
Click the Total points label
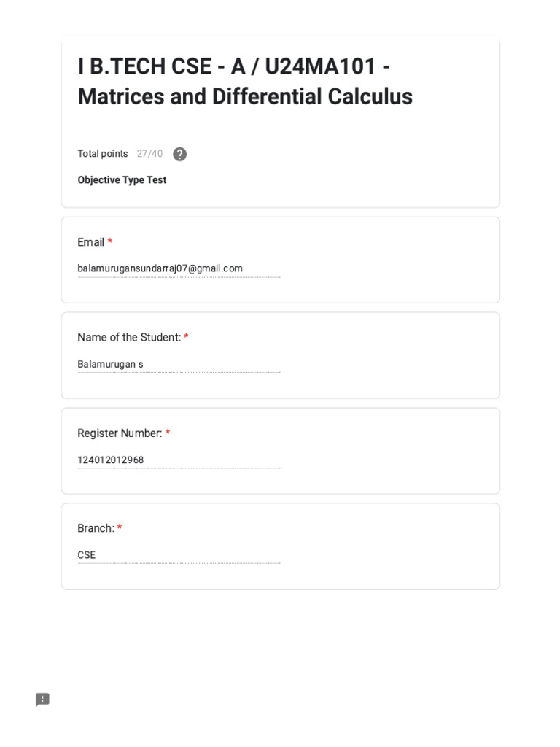(103, 153)
